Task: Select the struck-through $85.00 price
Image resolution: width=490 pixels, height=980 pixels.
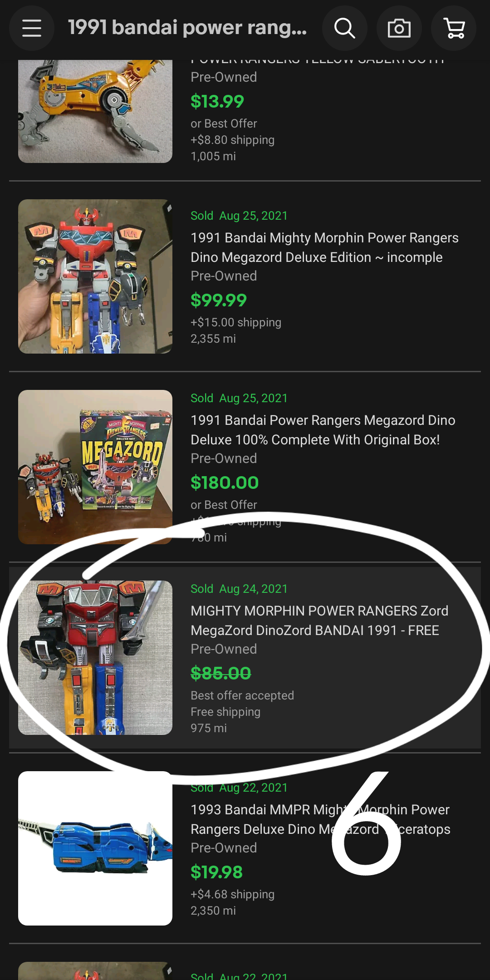Action: (x=221, y=673)
